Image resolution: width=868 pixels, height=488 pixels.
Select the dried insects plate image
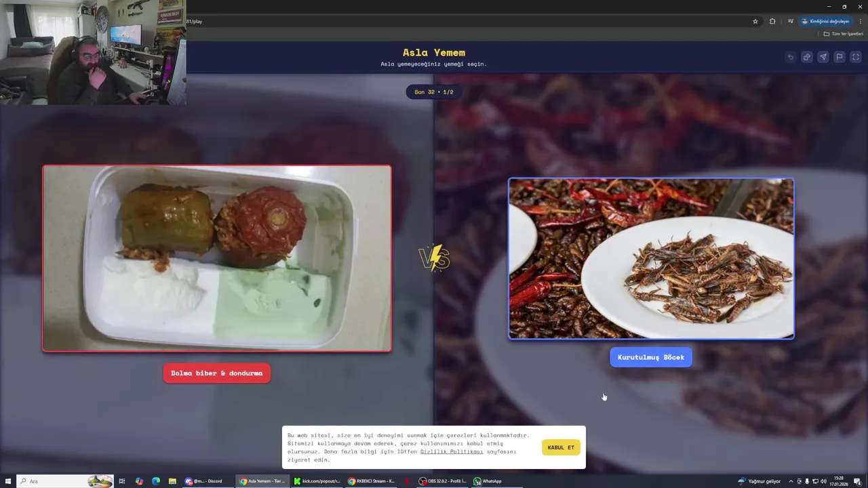pos(651,258)
